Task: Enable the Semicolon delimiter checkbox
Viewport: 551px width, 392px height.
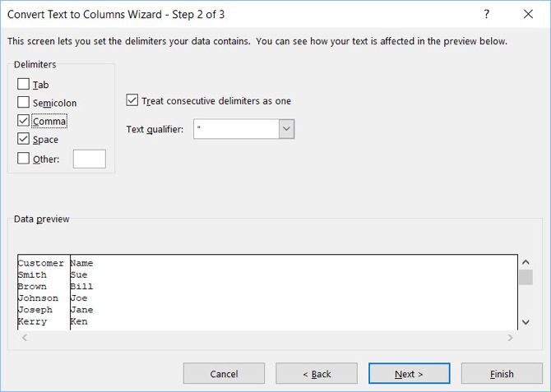Action: (23, 103)
